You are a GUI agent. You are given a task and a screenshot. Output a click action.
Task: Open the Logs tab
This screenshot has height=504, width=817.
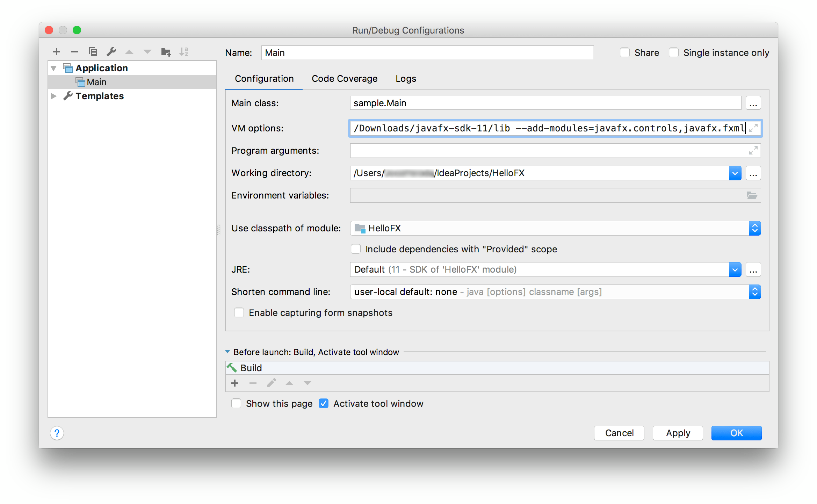(x=405, y=79)
